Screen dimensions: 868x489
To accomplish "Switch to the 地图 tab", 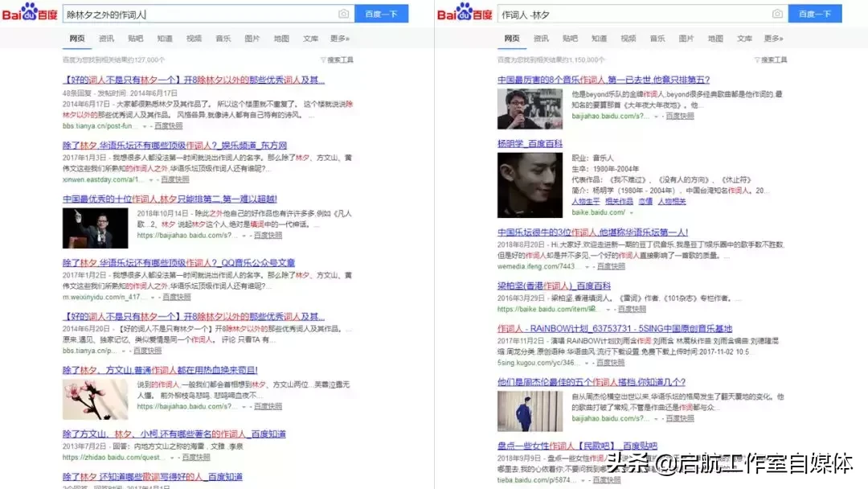I will 280,37.
